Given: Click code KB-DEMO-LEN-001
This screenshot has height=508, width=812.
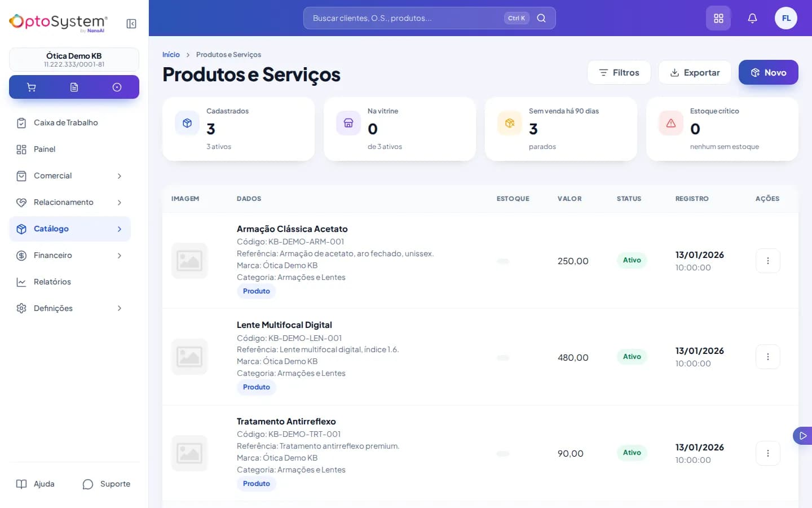Looking at the screenshot, I should (x=305, y=338).
